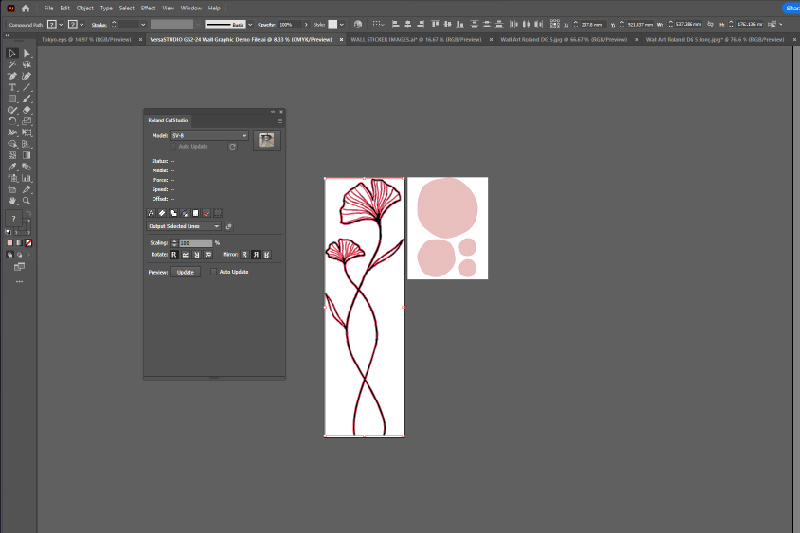Toggle the Auto Update checkbox under Model
The width and height of the screenshot is (800, 533).
point(174,146)
